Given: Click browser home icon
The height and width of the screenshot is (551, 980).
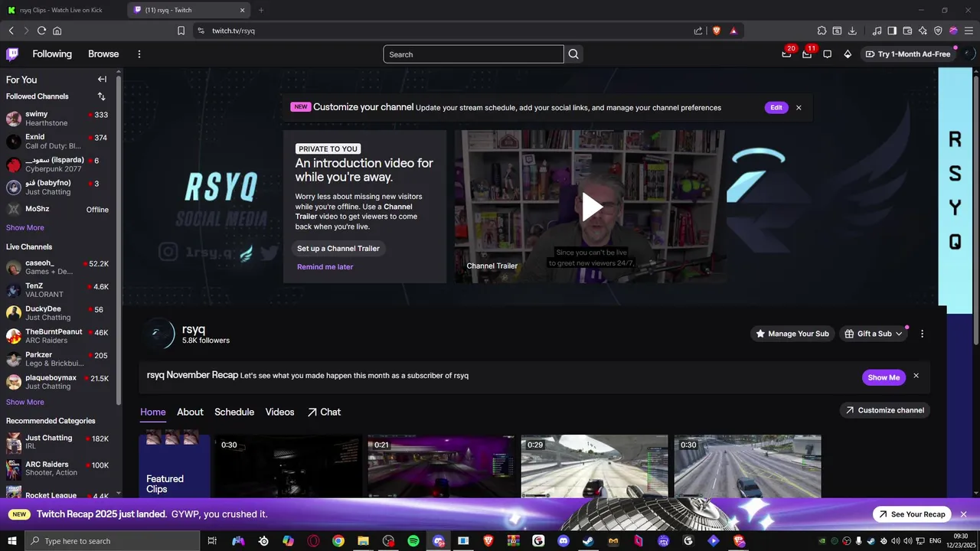Looking at the screenshot, I should click(x=57, y=31).
